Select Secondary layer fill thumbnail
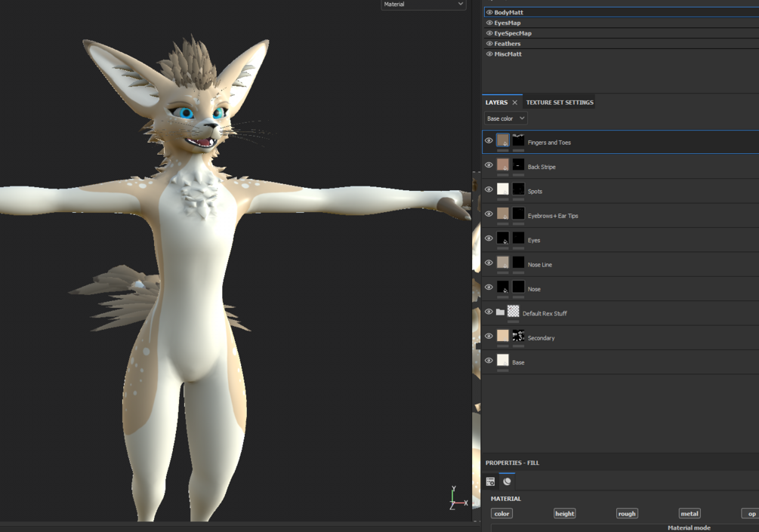This screenshot has width=759, height=532. click(x=503, y=336)
